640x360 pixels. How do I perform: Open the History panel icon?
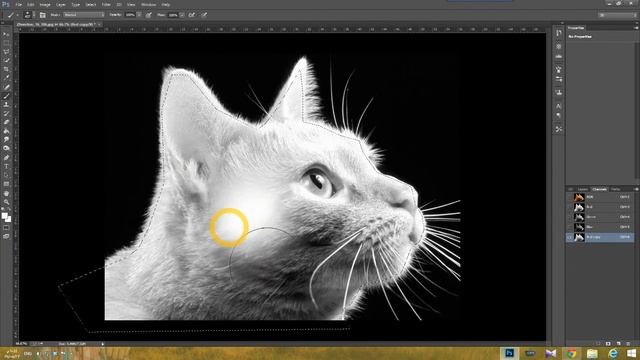point(559,33)
